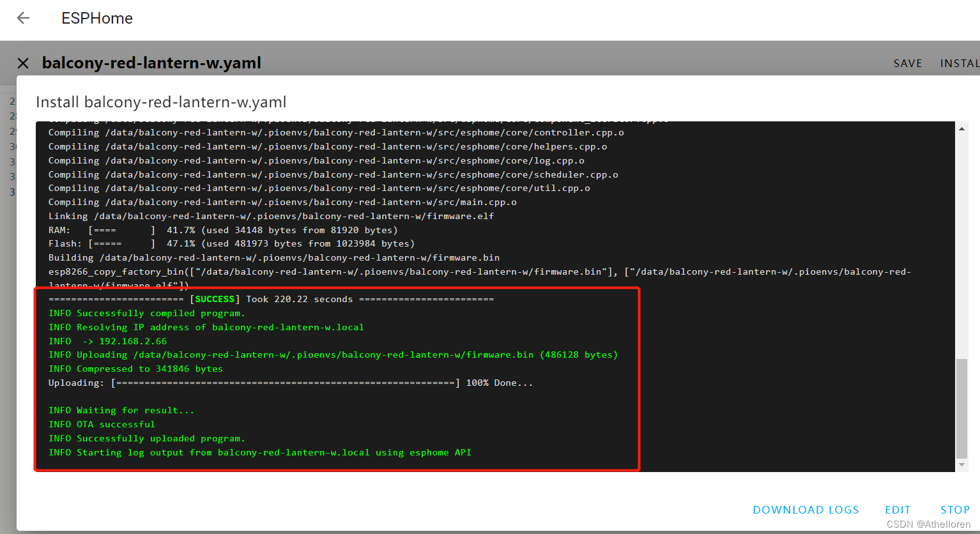This screenshot has height=534, width=980.
Task: Click the balcony-red-lantern-w.yaml editor filename
Action: [151, 63]
